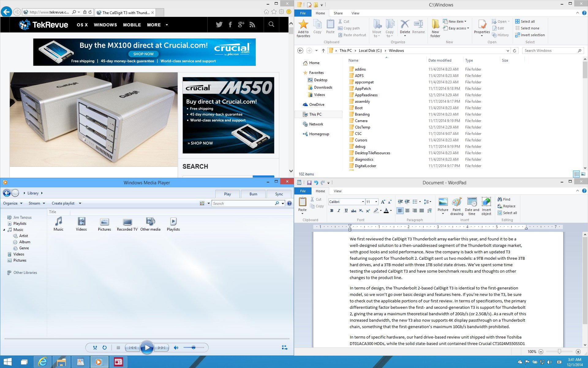Click the Twitter icon on TekRevue
This screenshot has width=588, height=368.
[x=219, y=25]
